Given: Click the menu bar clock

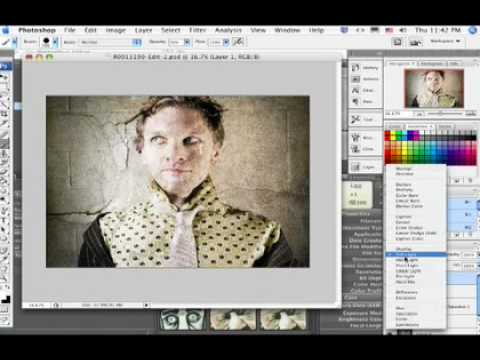Looking at the screenshot, I should (x=438, y=30).
